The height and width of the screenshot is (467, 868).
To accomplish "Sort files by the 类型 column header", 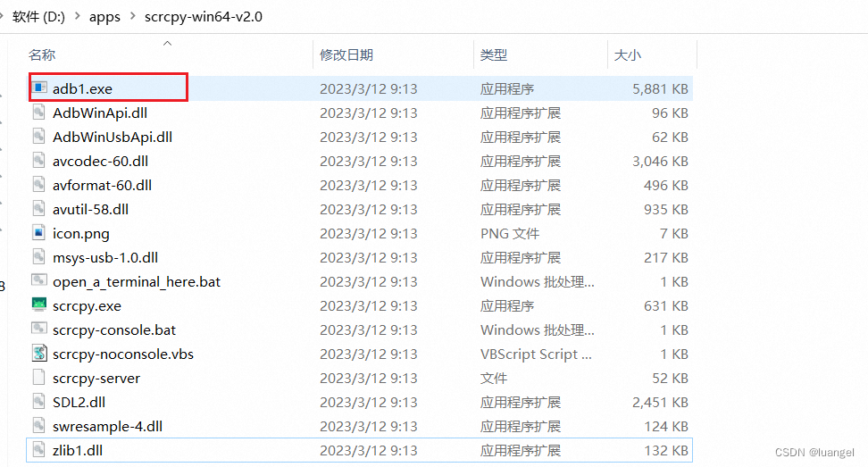I will point(494,54).
